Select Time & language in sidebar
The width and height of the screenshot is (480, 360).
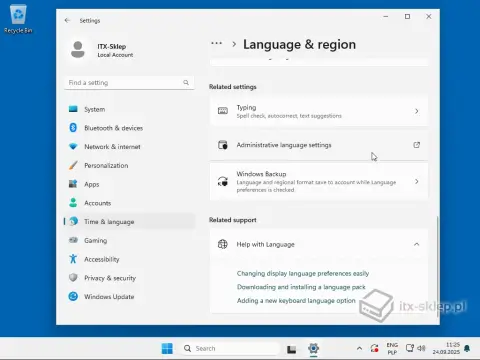click(129, 222)
